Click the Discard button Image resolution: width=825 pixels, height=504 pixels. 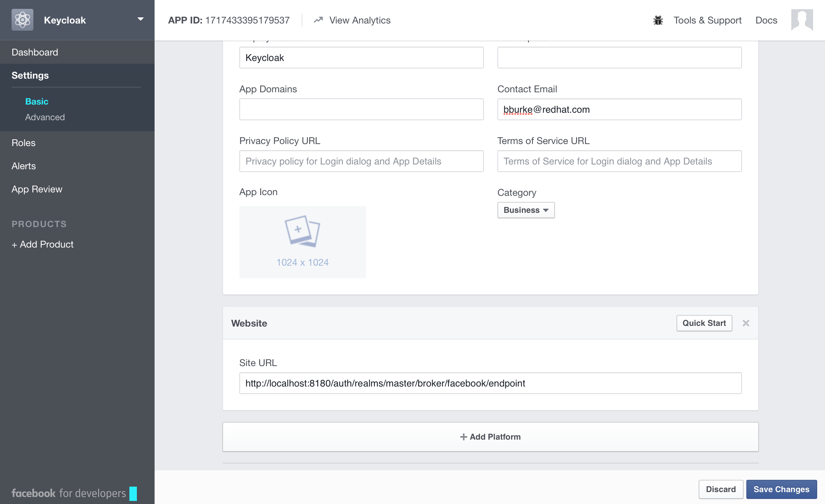click(x=720, y=488)
